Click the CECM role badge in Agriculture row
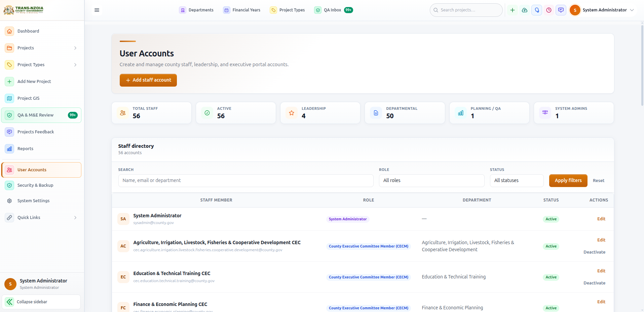The width and height of the screenshot is (644, 312). (369, 246)
